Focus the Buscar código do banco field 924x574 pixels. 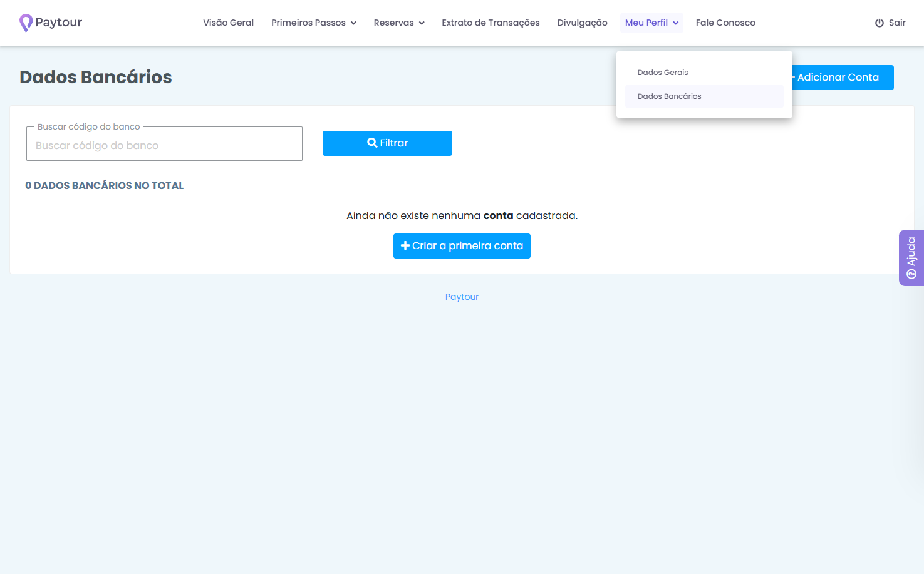coord(164,145)
